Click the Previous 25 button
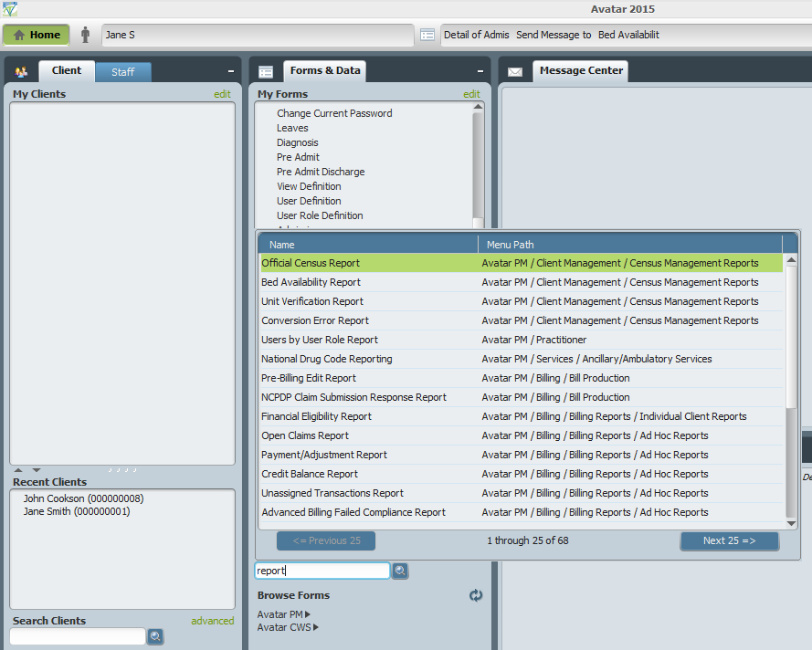Image resolution: width=812 pixels, height=650 pixels. click(326, 540)
